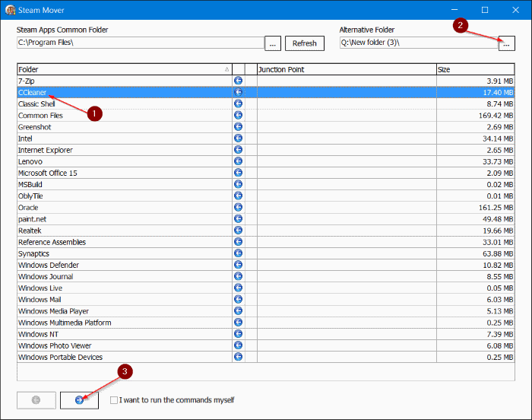
Task: Sort list by the Folder column header
Action: coord(125,69)
